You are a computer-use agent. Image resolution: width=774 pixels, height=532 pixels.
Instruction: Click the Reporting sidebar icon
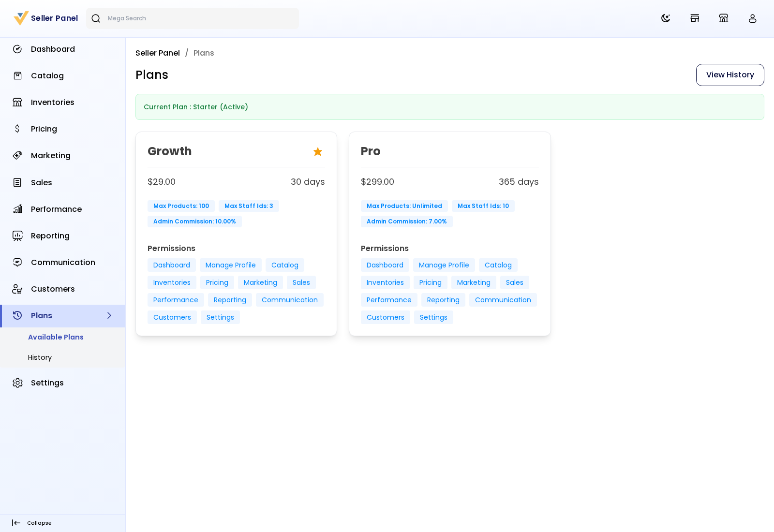click(x=17, y=236)
